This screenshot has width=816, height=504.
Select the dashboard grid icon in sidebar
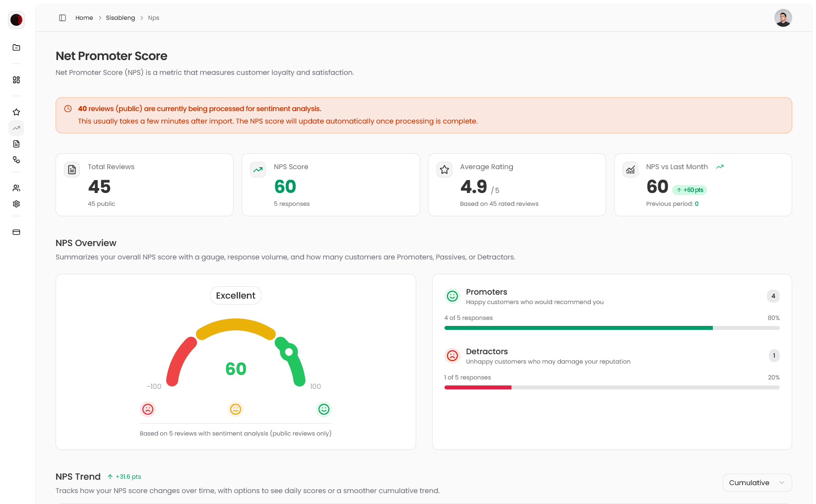16,79
